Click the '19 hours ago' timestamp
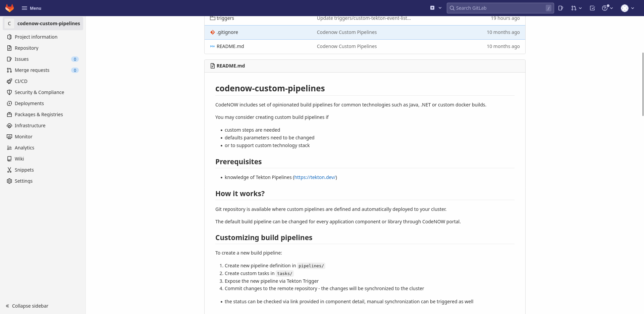The height and width of the screenshot is (314, 644). click(505, 18)
